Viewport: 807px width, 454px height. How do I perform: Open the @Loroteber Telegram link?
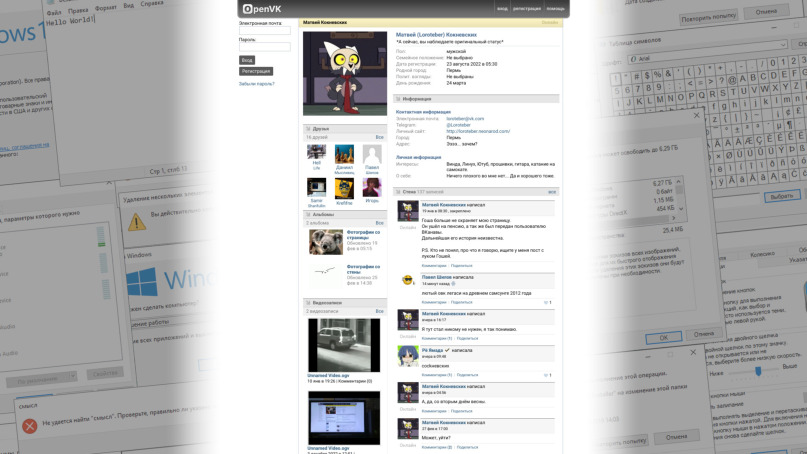[458, 125]
